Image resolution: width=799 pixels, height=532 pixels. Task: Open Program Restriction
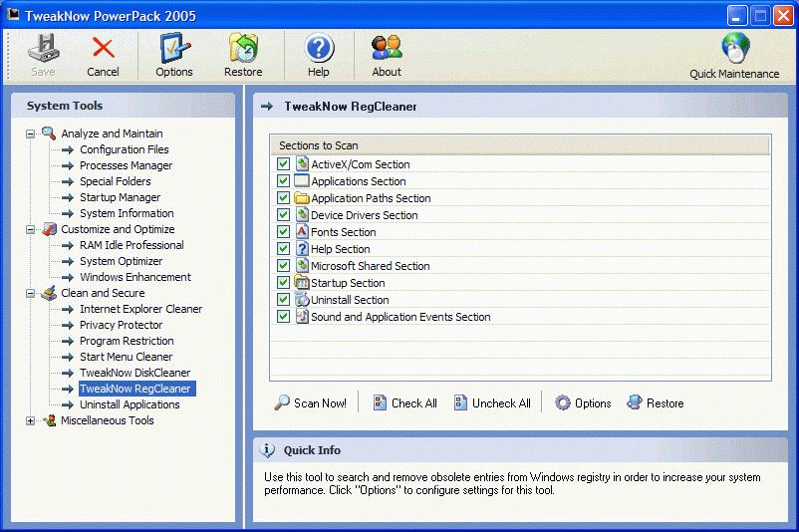click(x=127, y=341)
